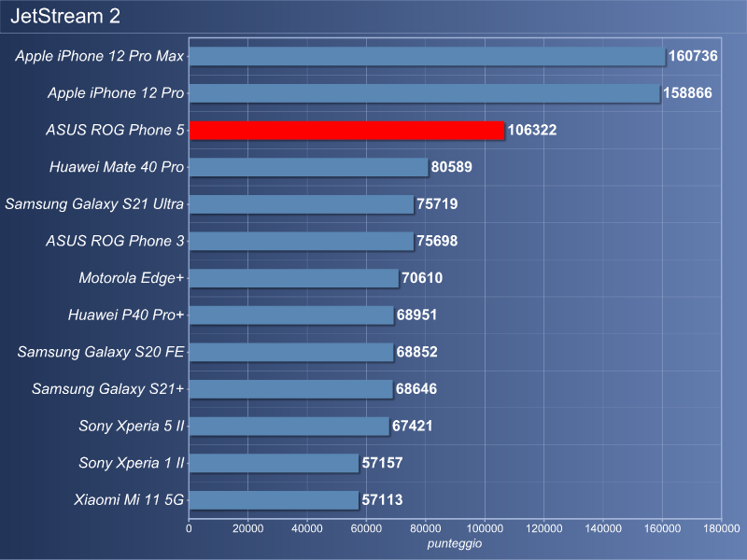Image resolution: width=747 pixels, height=560 pixels.
Task: Select the ASUS ROG Phone 5 label
Action: [115, 130]
